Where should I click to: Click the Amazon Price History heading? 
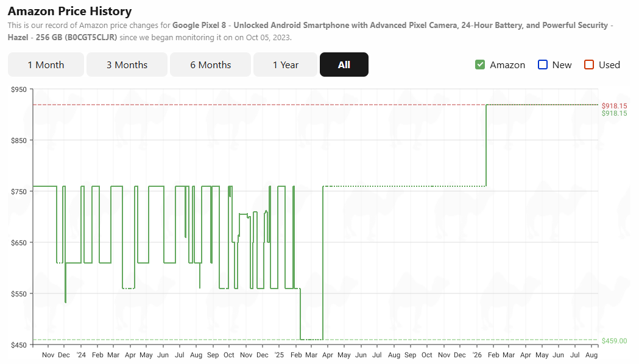(69, 11)
